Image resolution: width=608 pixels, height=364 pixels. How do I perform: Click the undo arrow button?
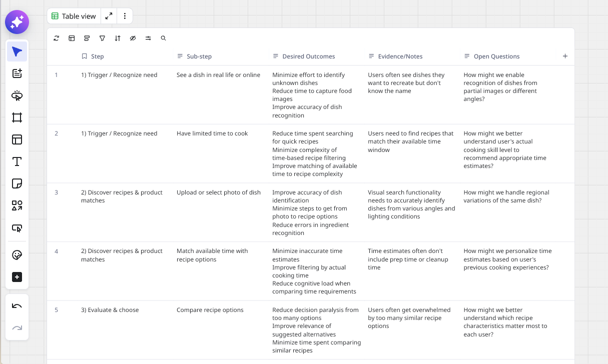coord(17,306)
